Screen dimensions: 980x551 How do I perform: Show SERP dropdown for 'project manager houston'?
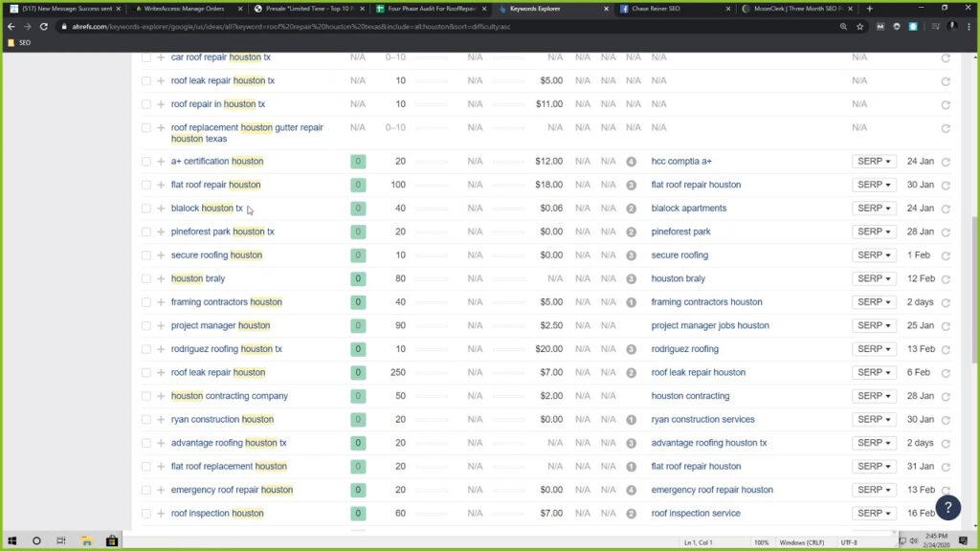coord(874,325)
